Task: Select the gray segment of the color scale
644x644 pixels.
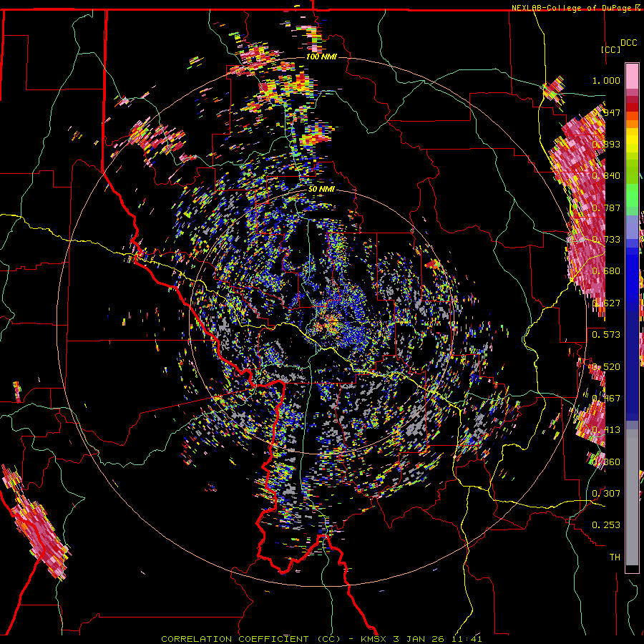Action: tap(632, 497)
